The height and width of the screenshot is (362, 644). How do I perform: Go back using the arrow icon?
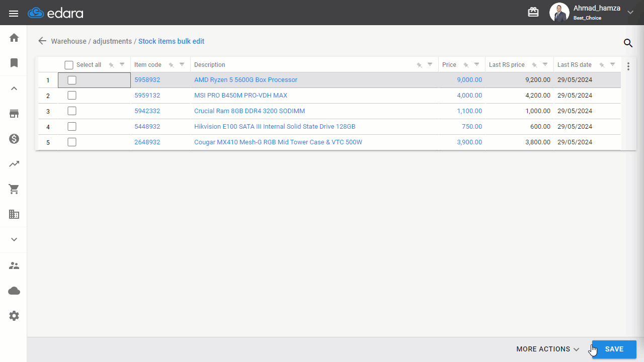coord(42,41)
